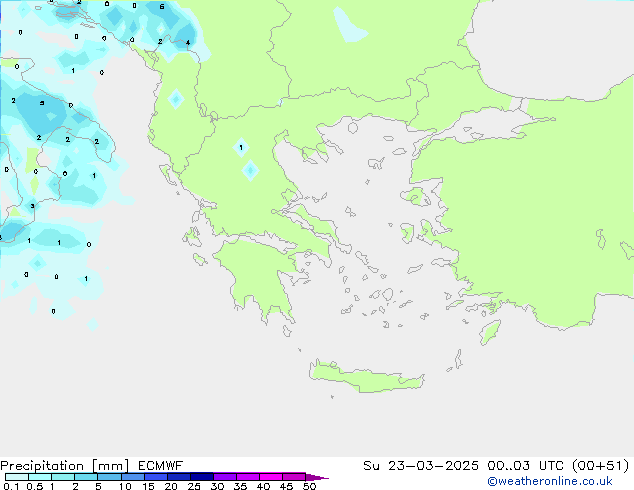Click the '(00+51)' forecast offset text
The width and height of the screenshot is (634, 490).
pyautogui.click(x=600, y=466)
